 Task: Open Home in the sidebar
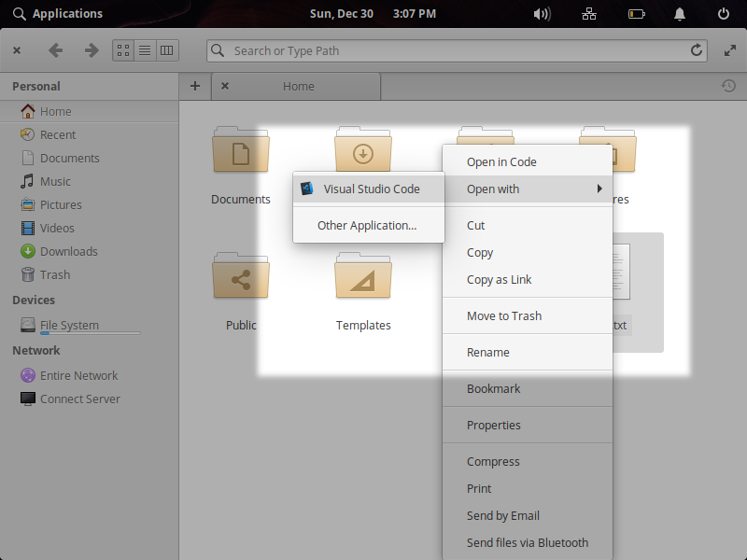coord(89,111)
